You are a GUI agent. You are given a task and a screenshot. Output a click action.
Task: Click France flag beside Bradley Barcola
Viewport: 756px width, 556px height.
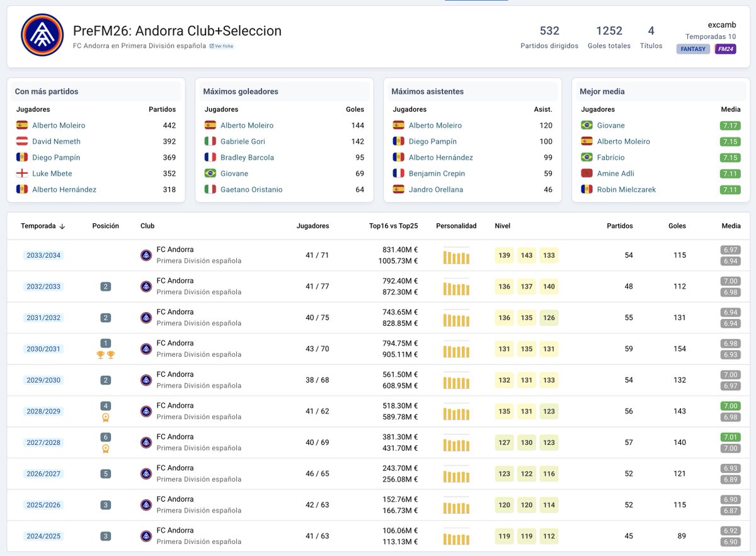(210, 157)
